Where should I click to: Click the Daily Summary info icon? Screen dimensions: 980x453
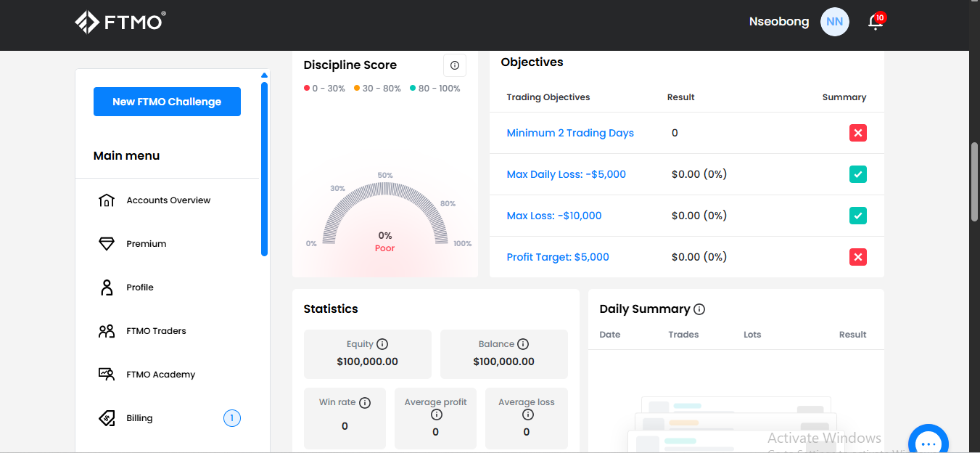[x=699, y=309]
